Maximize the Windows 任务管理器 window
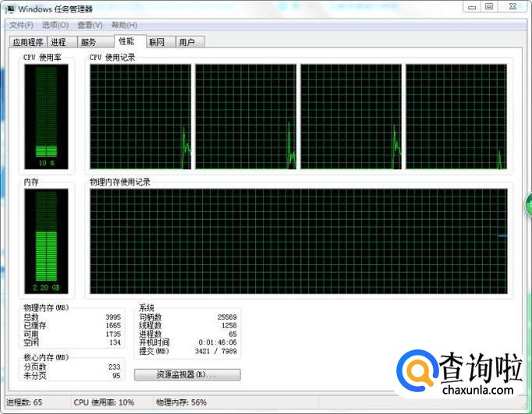The image size is (532, 414). [x=489, y=7]
